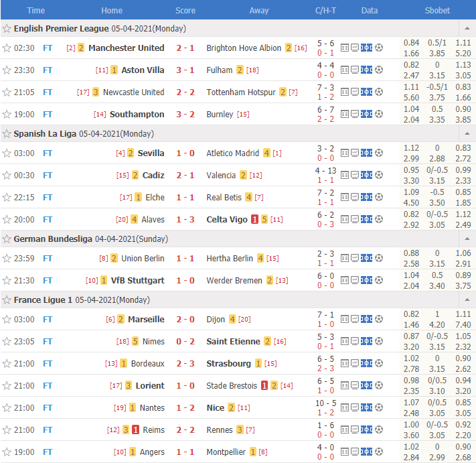Open odds chart monitor icon for Elche row
Screen dimensions: 476x463
355,197
